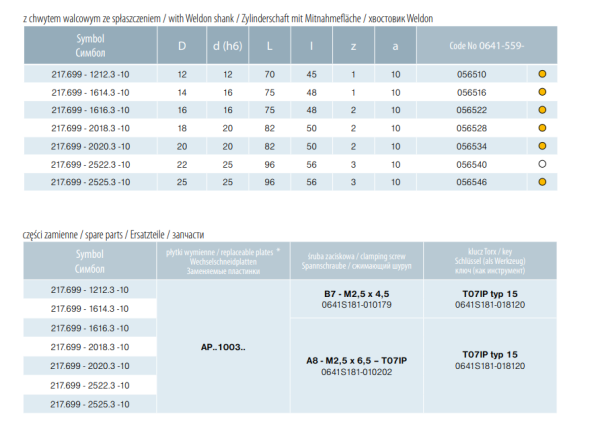Click the yellow availability dot for code 056546
The width and height of the screenshot is (600, 435).
[542, 182]
